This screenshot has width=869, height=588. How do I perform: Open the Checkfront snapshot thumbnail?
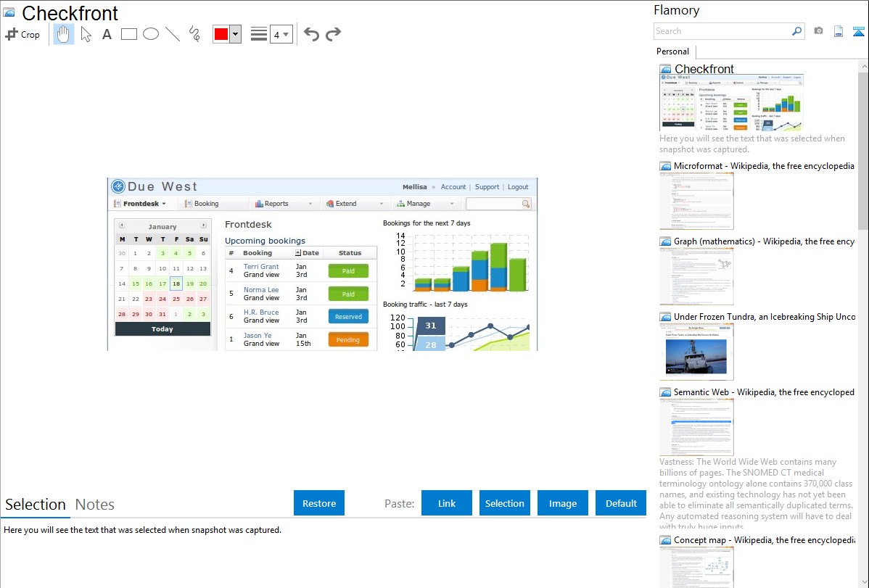731,103
